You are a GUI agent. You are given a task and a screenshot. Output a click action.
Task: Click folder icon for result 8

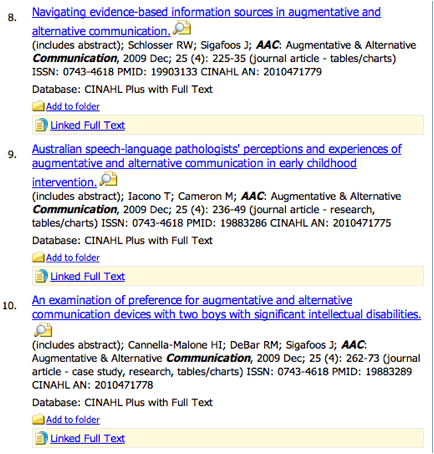coord(38,106)
